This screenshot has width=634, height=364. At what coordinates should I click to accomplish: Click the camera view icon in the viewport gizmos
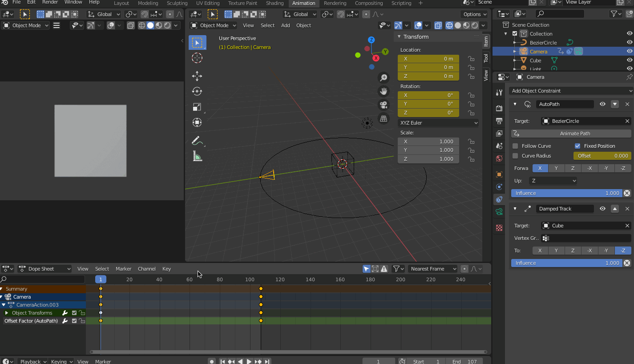(x=384, y=104)
